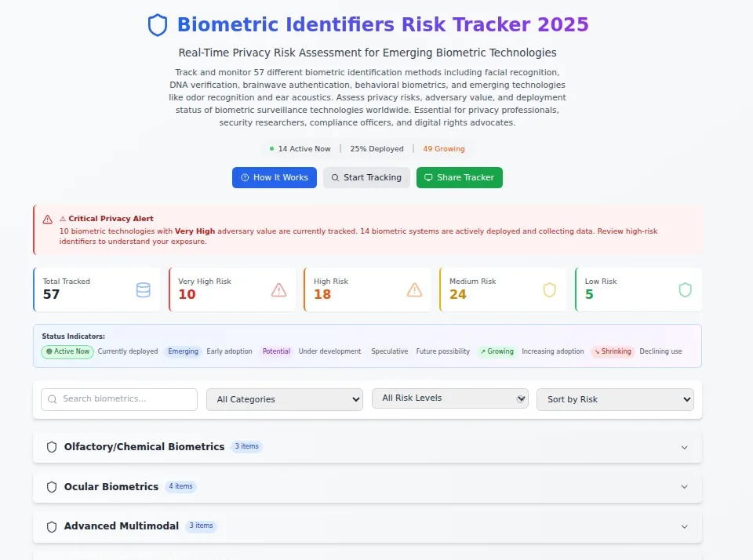Screen dimensions: 753x560
Task: Select the Active Now status badge
Action: pyautogui.click(x=67, y=351)
